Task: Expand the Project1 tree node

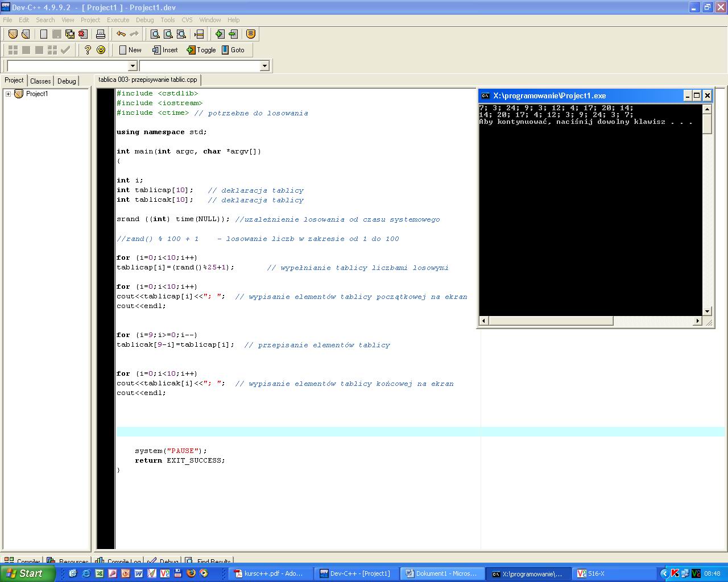Action: (x=8, y=94)
